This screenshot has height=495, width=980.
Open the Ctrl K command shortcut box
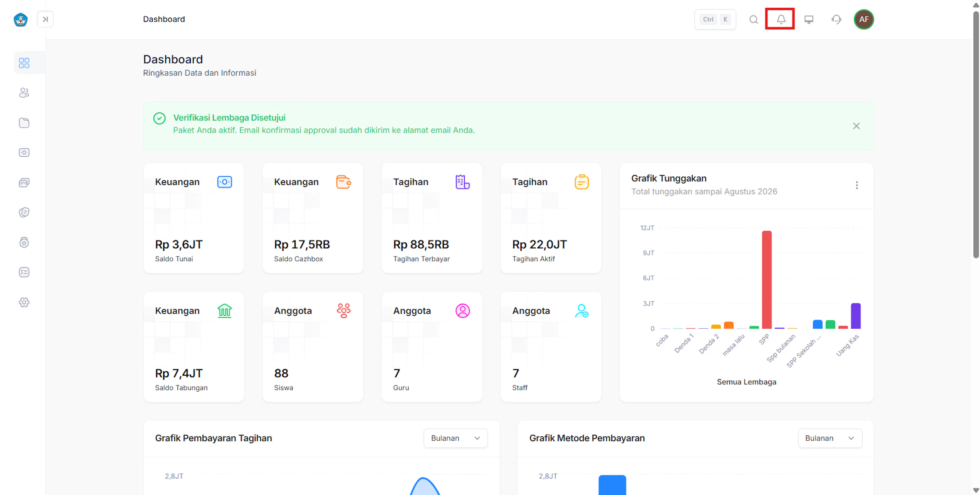715,19
